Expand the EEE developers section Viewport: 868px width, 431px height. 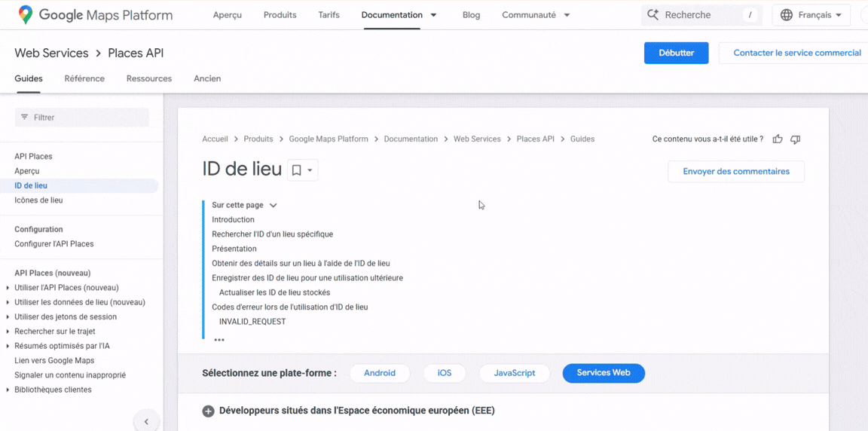click(208, 411)
